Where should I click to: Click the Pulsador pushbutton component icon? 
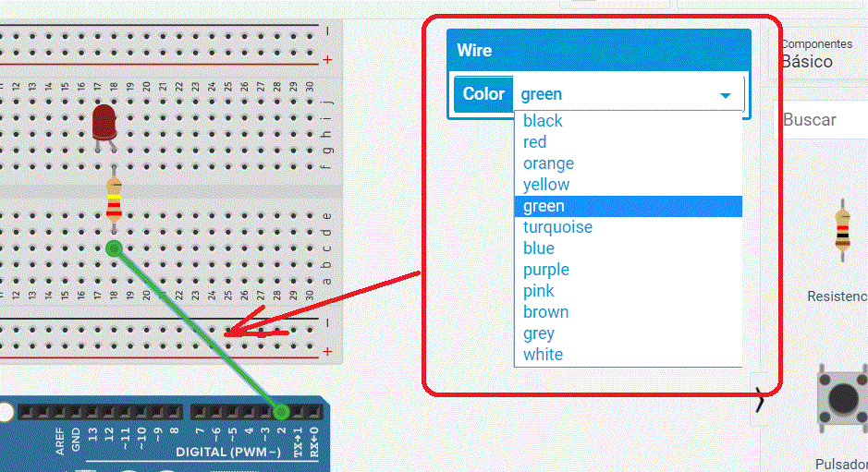click(842, 395)
